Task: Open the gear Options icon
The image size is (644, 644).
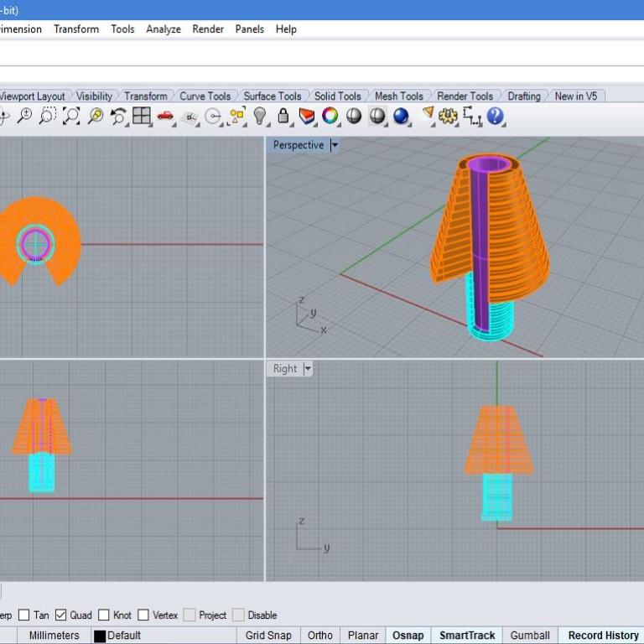Action: pos(448,117)
